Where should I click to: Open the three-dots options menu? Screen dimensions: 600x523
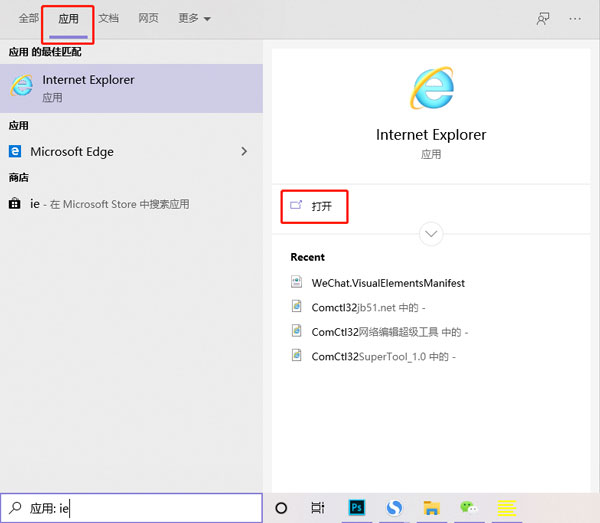(575, 18)
